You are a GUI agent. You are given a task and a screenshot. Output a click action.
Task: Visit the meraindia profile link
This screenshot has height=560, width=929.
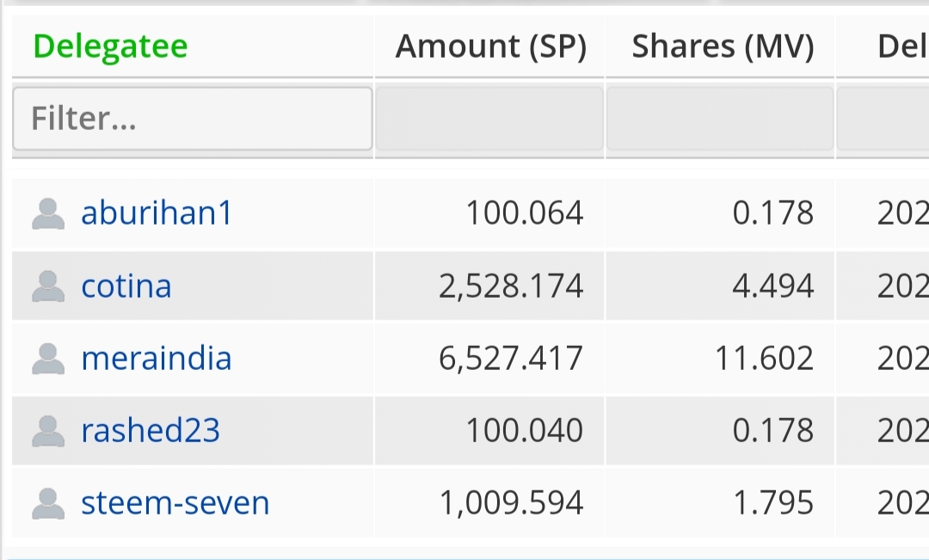click(157, 359)
